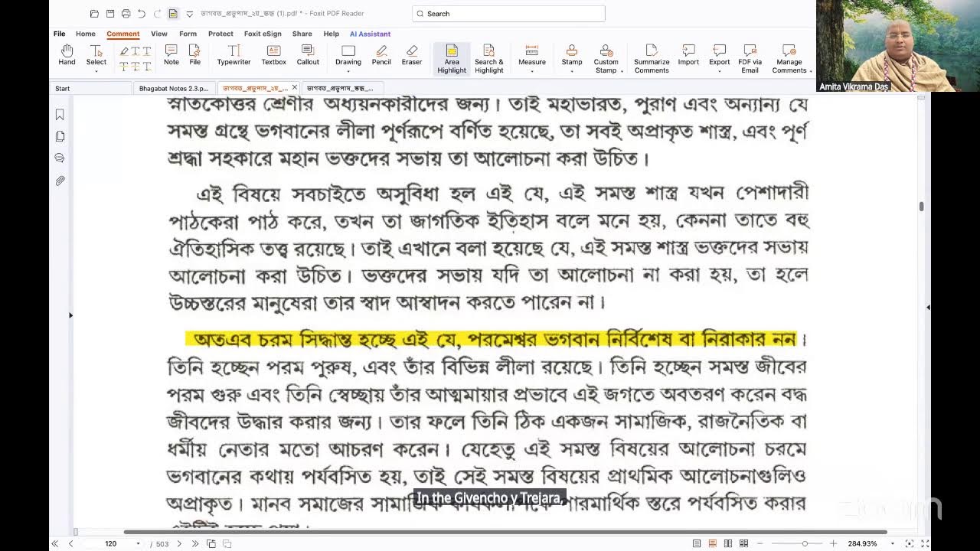Open the Pages thumbnail panel
Screen dimensions: 980x551
tap(60, 136)
